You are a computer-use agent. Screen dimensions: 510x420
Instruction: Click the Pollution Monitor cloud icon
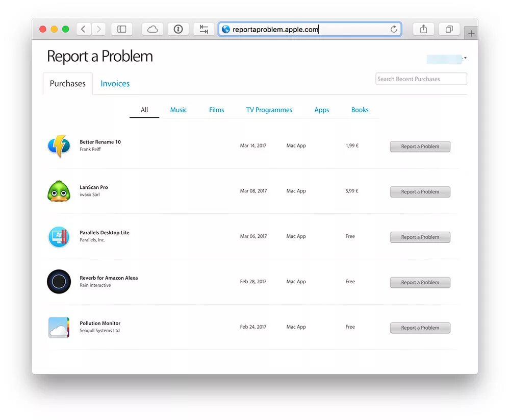[x=59, y=327]
